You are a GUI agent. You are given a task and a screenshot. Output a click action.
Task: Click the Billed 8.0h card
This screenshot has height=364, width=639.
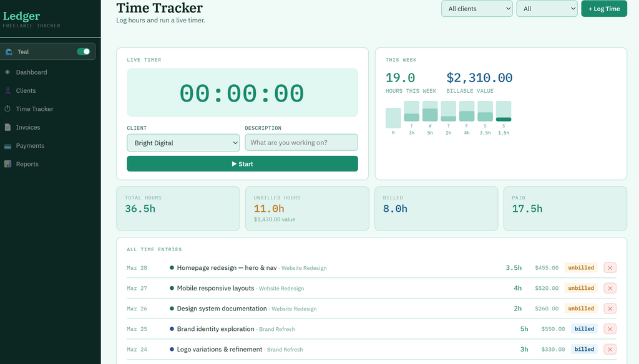coord(436,208)
